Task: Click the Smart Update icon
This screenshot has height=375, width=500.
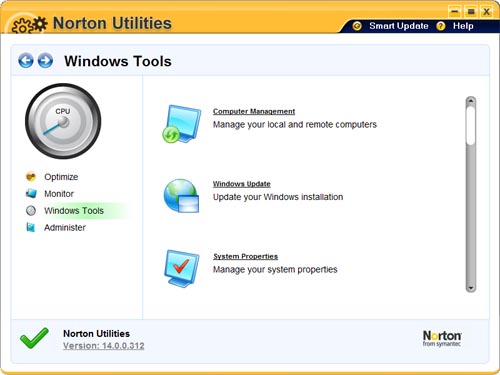Action: (x=357, y=26)
